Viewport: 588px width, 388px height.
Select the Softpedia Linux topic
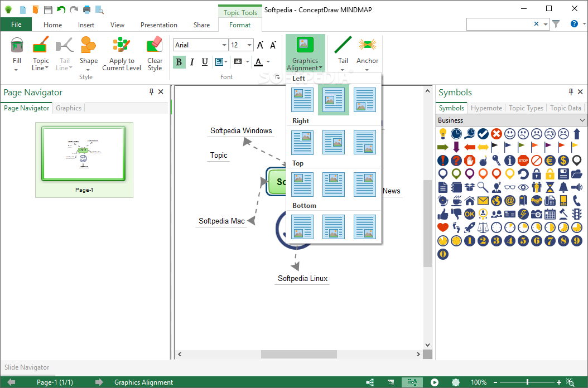302,279
